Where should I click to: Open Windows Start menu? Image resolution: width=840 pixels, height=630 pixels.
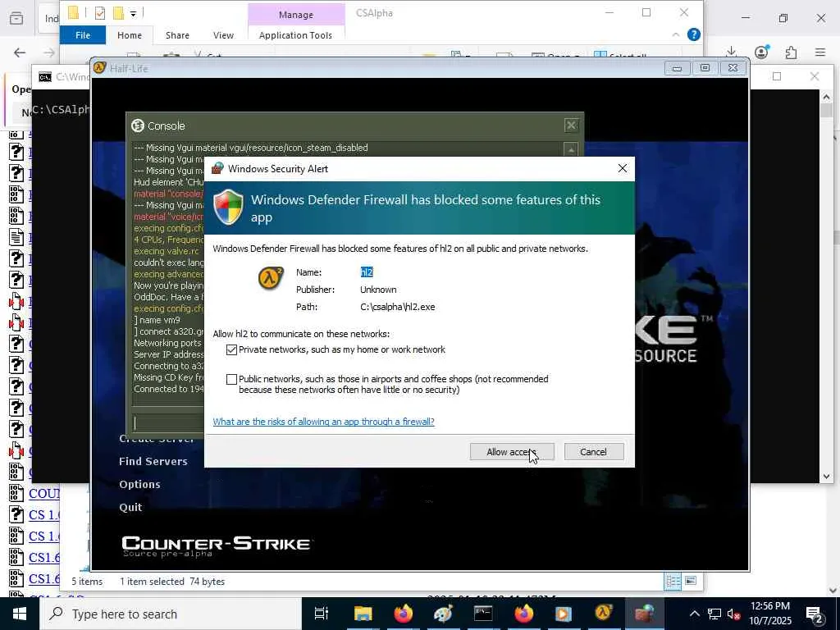pos(20,614)
